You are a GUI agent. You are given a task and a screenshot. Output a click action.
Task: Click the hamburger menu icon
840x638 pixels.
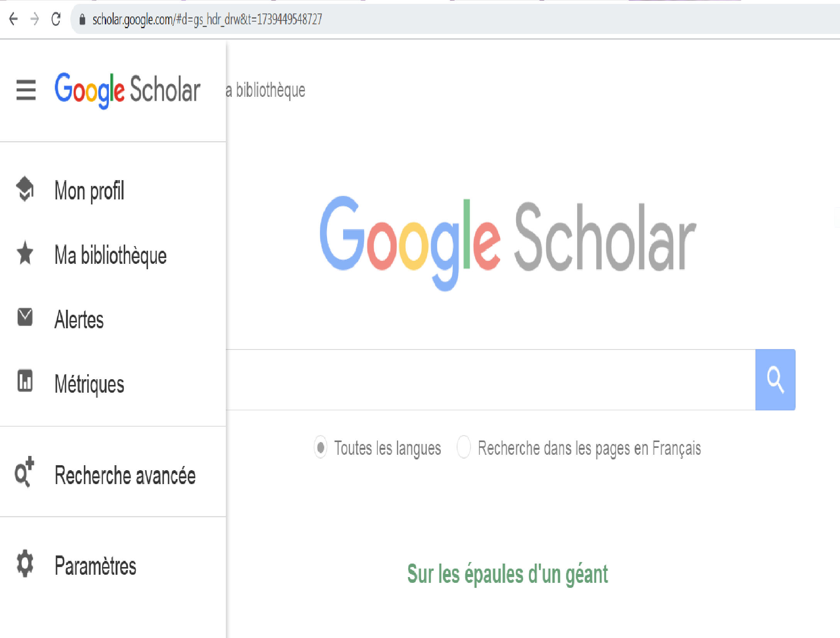pos(26,90)
